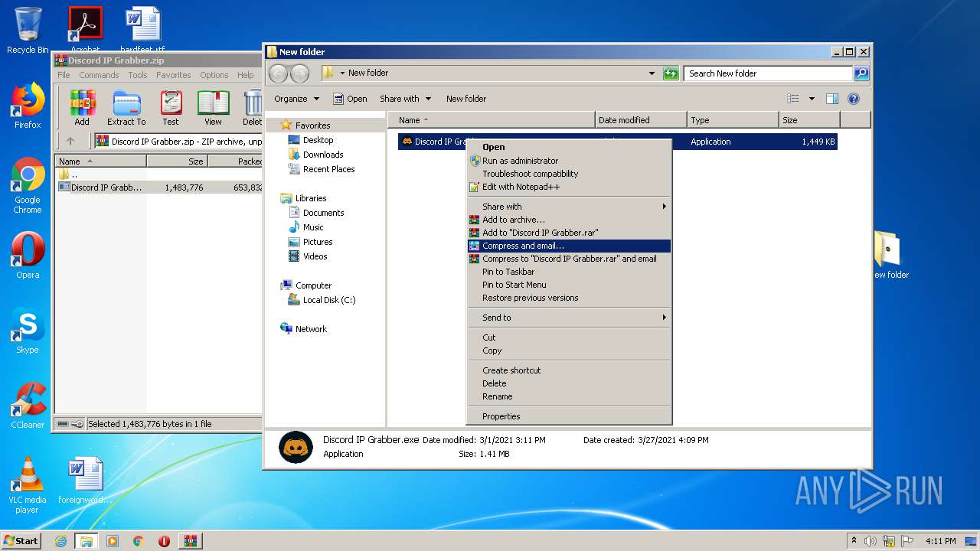Screen dimensions: 980x551
Task: Click Windows Media Player taskbar icon
Action: tap(113, 541)
